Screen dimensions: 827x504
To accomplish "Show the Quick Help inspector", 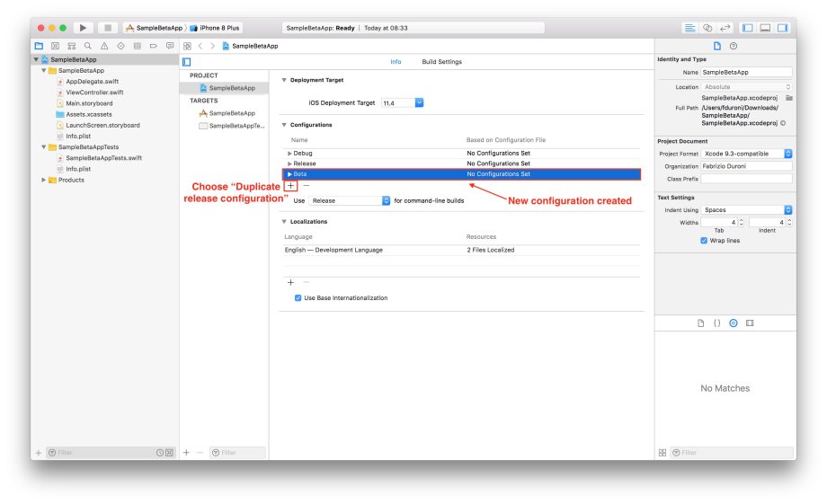I will [x=734, y=46].
